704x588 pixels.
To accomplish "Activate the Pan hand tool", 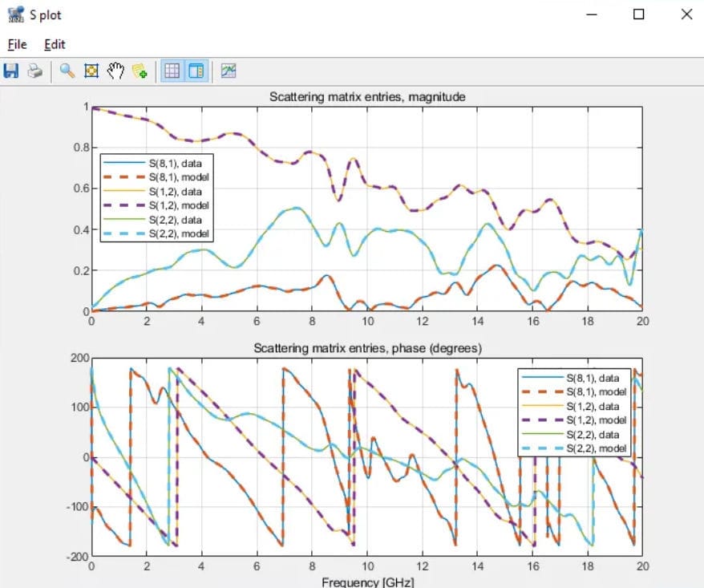I will tap(115, 71).
